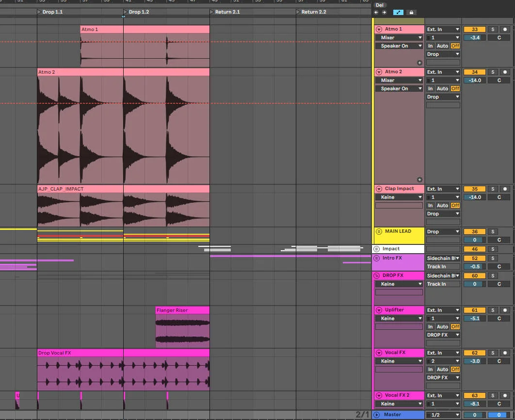515x420 pixels.
Task: Fold the Vocal FX 2 track
Action: pos(379,395)
